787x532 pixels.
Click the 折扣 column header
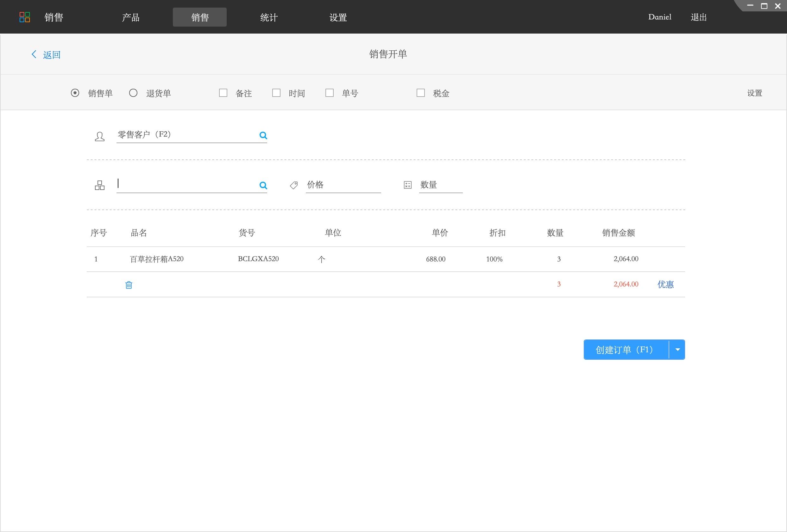[497, 233]
